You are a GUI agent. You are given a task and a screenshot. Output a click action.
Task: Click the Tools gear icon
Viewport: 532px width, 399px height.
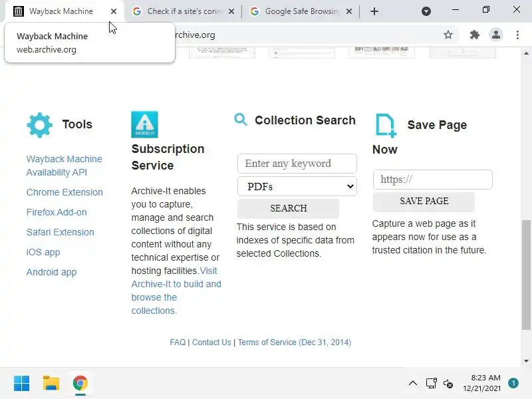point(39,124)
